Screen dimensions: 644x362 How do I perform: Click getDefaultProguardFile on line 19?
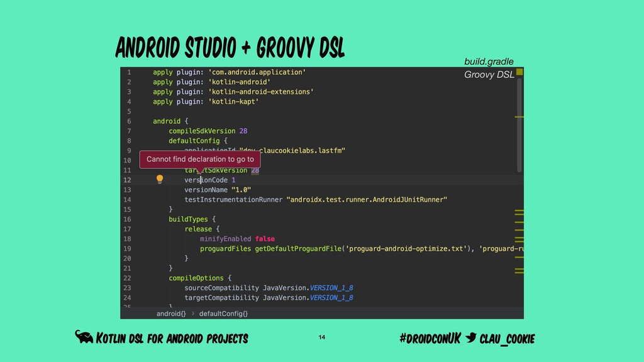click(298, 249)
